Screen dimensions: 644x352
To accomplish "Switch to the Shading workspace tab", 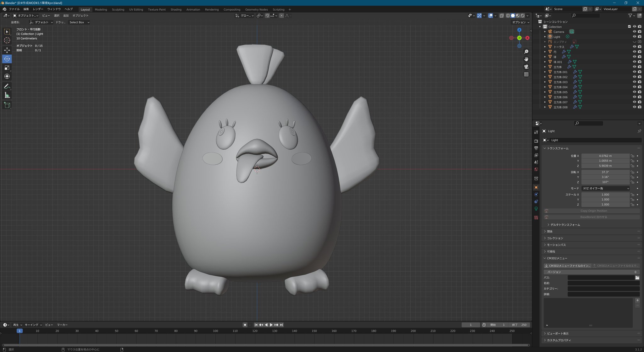I will (x=176, y=9).
